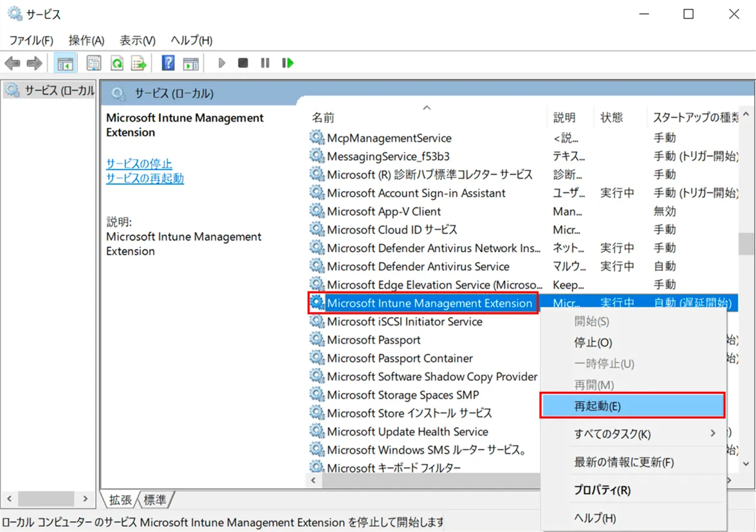The height and width of the screenshot is (532, 756).
Task: Switch to the 拡張 tab
Action: (120, 500)
